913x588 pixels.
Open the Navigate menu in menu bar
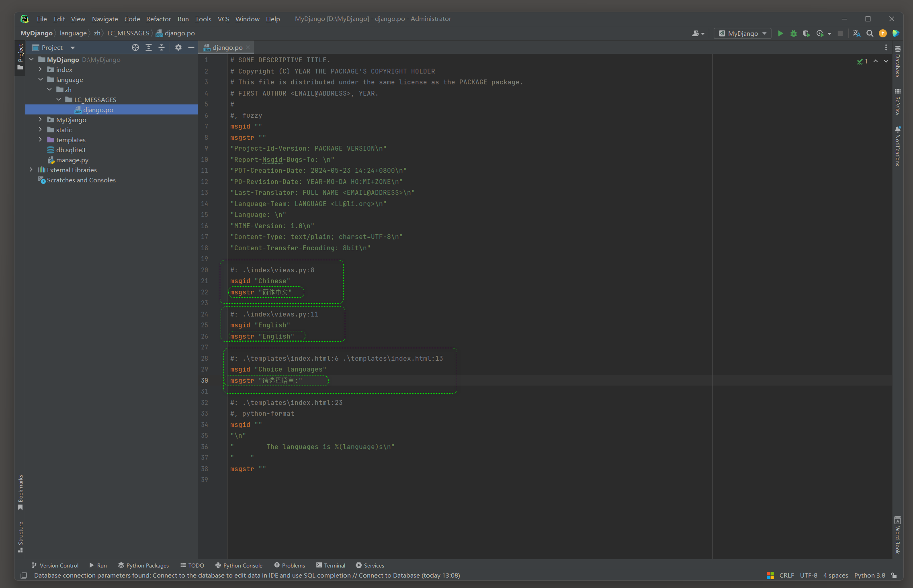(x=104, y=18)
